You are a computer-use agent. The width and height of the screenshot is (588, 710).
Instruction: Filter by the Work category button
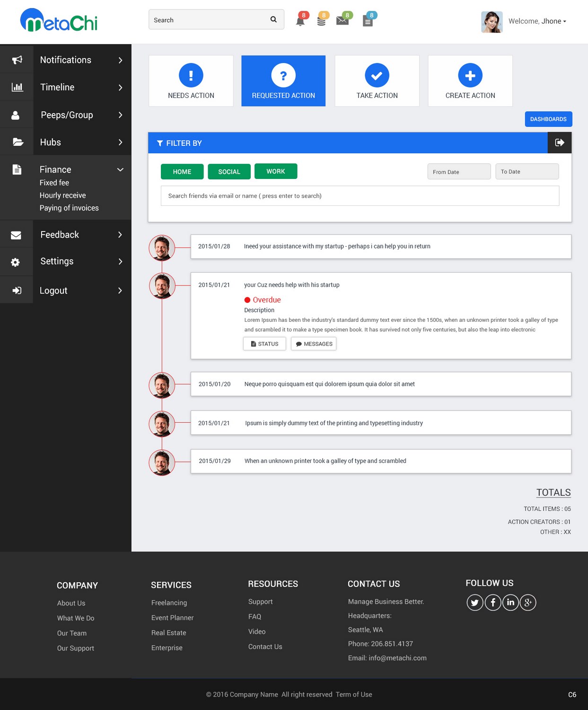pyautogui.click(x=276, y=171)
